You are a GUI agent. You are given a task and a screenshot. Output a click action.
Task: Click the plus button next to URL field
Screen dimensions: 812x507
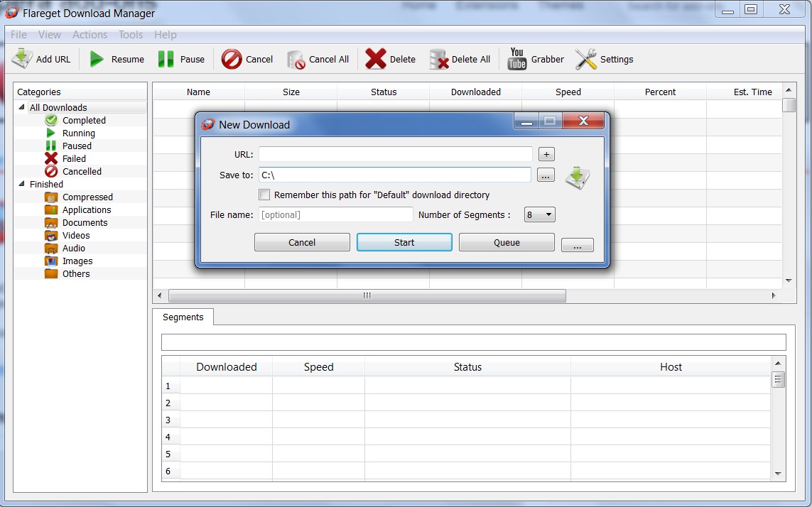[546, 154]
